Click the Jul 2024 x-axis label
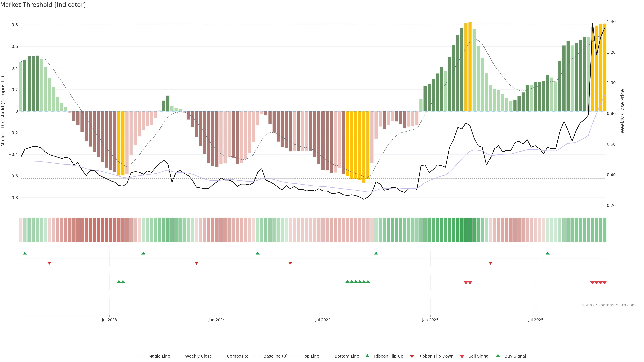 coord(323,320)
